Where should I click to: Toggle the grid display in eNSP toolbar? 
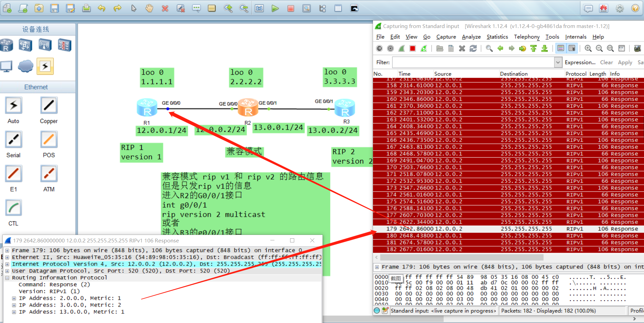click(x=338, y=8)
